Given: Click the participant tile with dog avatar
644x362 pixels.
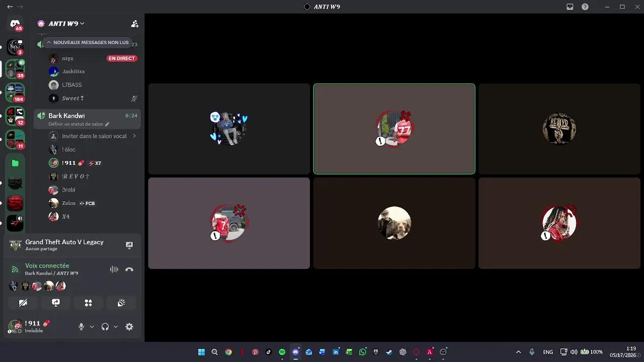Looking at the screenshot, I should tap(394, 223).
